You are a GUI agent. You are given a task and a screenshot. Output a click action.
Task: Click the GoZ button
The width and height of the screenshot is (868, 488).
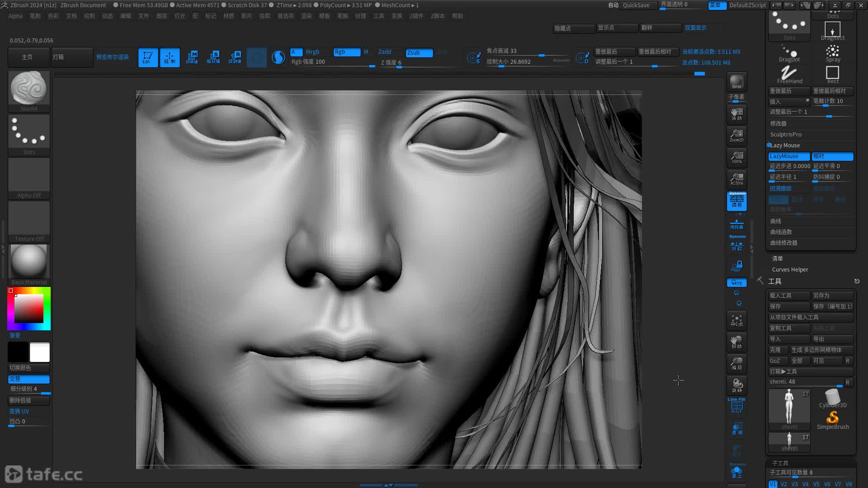click(778, 361)
